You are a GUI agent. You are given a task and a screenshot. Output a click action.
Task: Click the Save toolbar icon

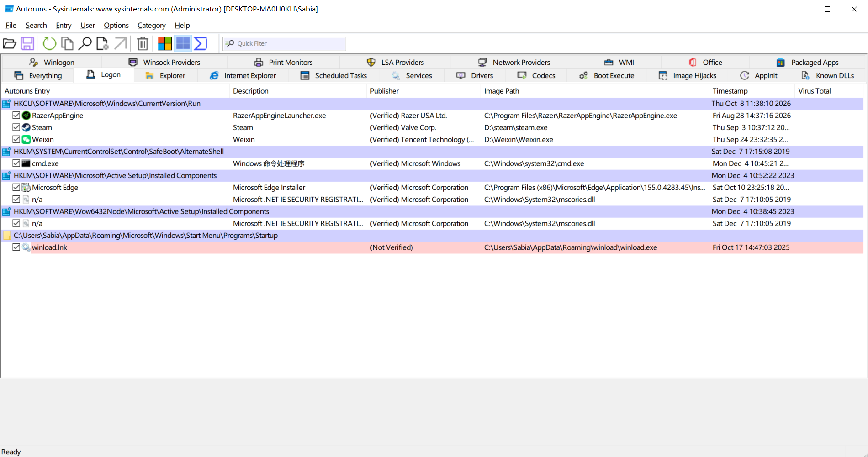click(x=27, y=43)
